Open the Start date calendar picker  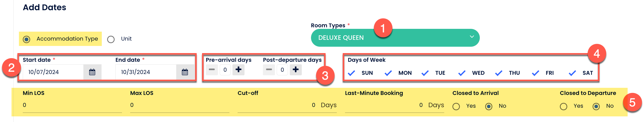pyautogui.click(x=92, y=72)
